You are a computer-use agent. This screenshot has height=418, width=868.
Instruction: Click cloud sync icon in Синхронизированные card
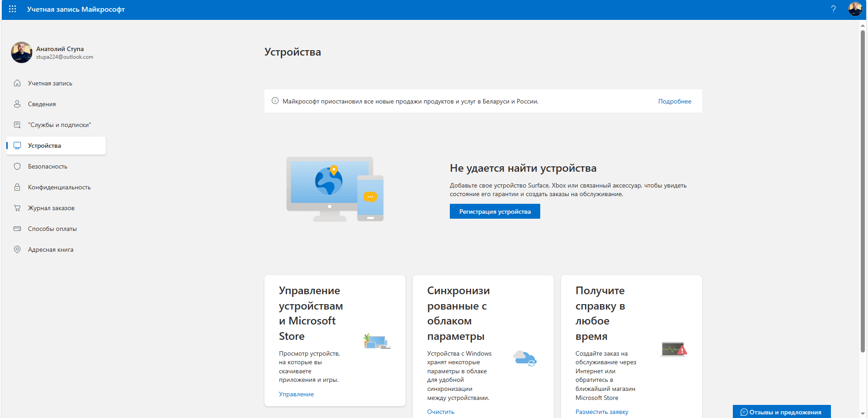tap(525, 358)
